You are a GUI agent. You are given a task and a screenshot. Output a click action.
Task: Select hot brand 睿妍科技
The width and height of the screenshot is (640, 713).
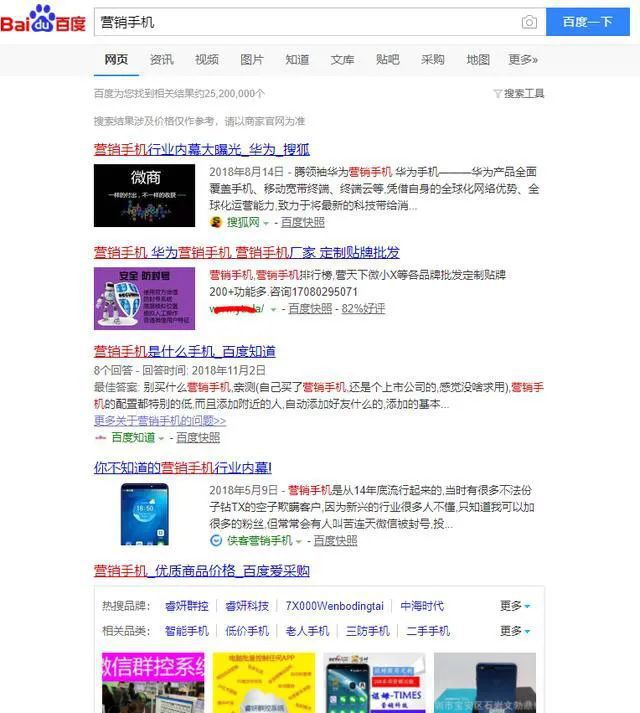click(247, 606)
